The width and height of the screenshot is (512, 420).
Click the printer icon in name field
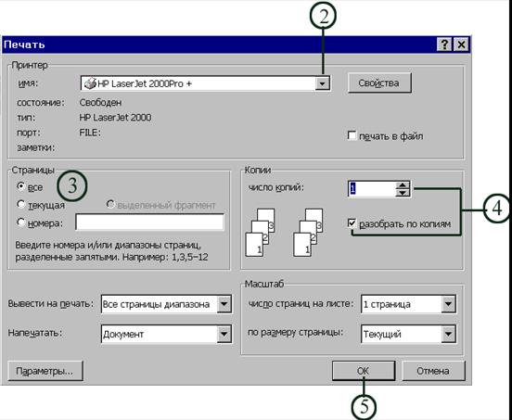point(90,83)
